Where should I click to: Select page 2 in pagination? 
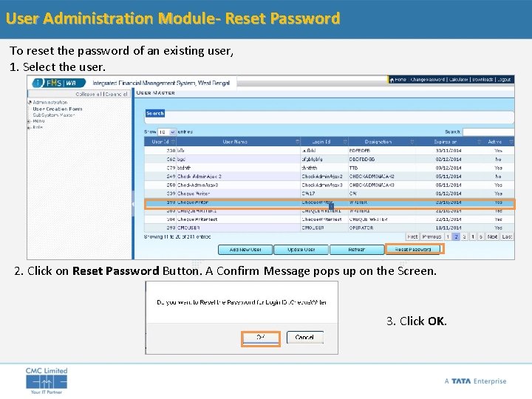(x=457, y=237)
